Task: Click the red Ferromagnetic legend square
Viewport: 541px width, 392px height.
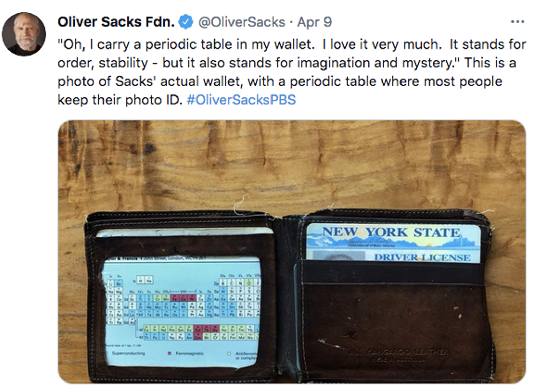Action: tap(169, 353)
